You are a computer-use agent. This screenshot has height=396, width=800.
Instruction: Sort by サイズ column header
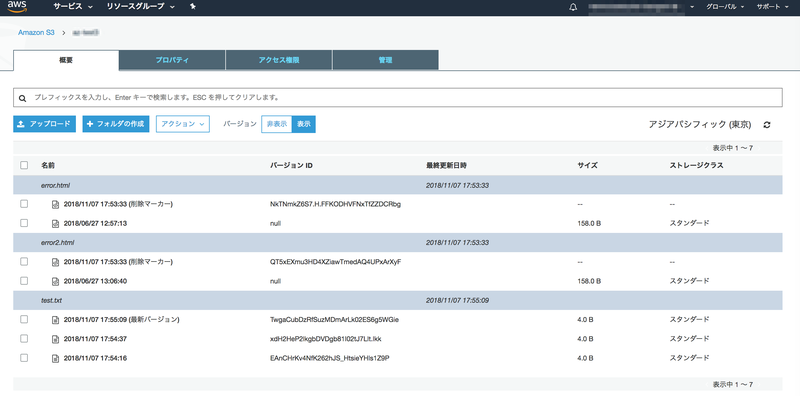(588, 165)
